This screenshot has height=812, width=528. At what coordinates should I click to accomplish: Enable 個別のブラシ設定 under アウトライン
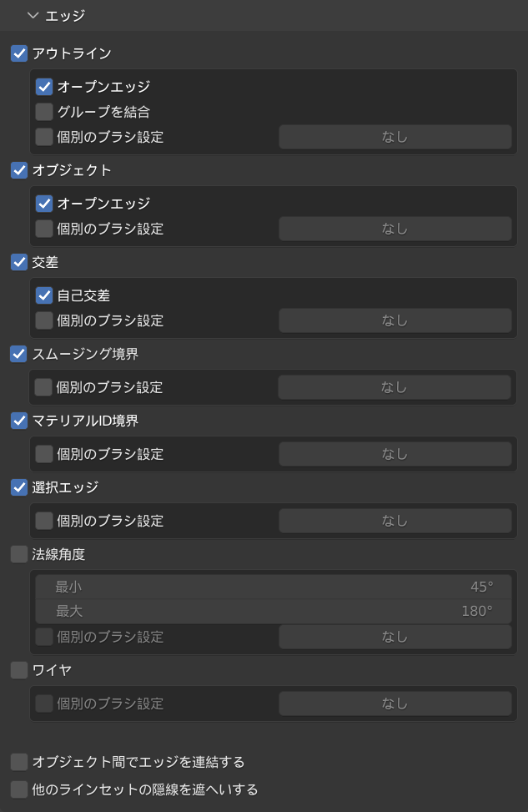tap(44, 137)
